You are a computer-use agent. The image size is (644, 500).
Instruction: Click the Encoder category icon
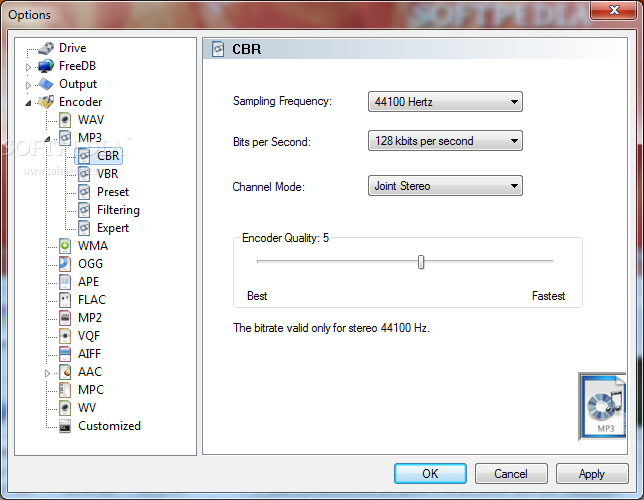click(x=46, y=102)
